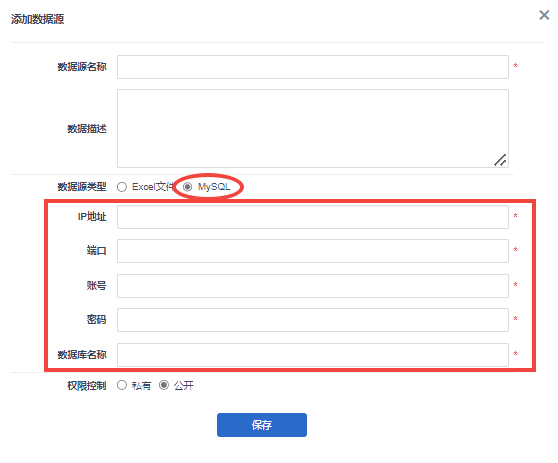Focus the 数据源名称 input field
558x463 pixels.
pyautogui.click(x=313, y=67)
